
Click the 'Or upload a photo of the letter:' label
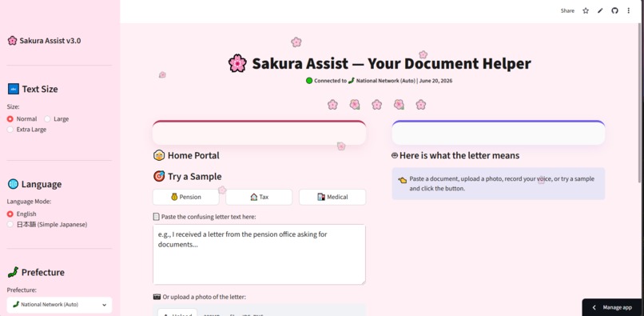(x=204, y=297)
